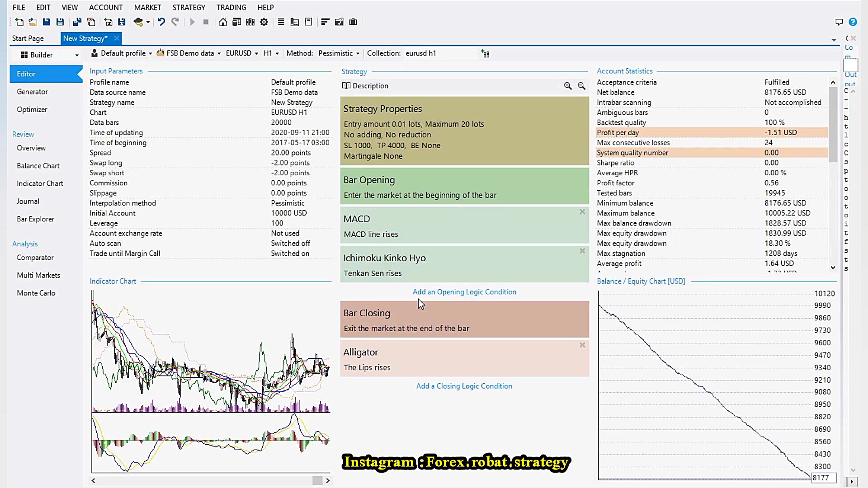Expand the EURUSD symbol dropdown
The image size is (868, 488).
click(x=242, y=53)
